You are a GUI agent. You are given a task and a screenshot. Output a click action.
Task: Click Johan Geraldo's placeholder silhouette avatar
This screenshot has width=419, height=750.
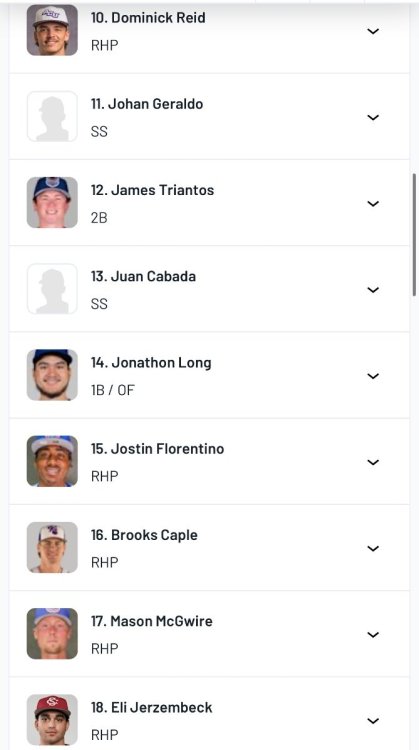(x=52, y=116)
